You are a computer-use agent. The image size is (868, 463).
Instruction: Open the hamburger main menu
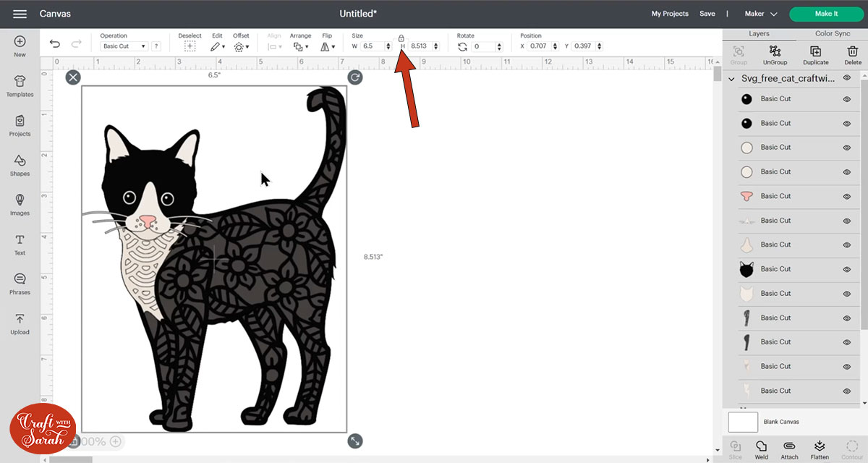tap(20, 14)
